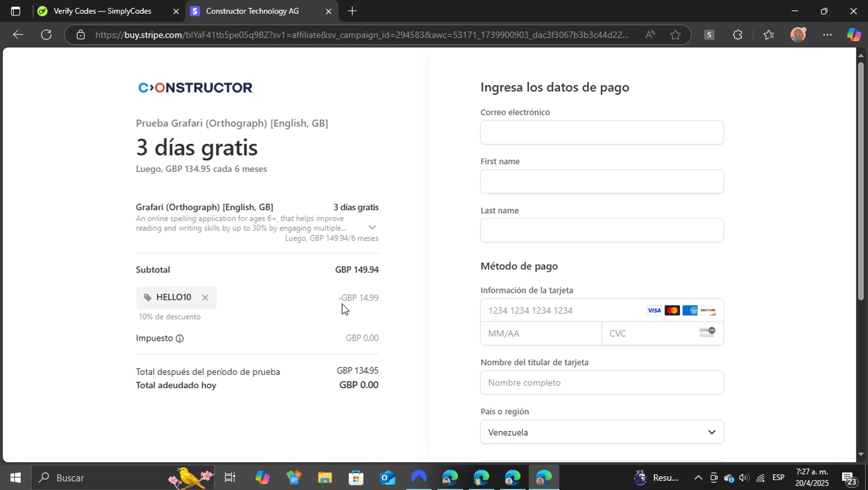Click the CVC field
The image size is (868, 490).
663,334
